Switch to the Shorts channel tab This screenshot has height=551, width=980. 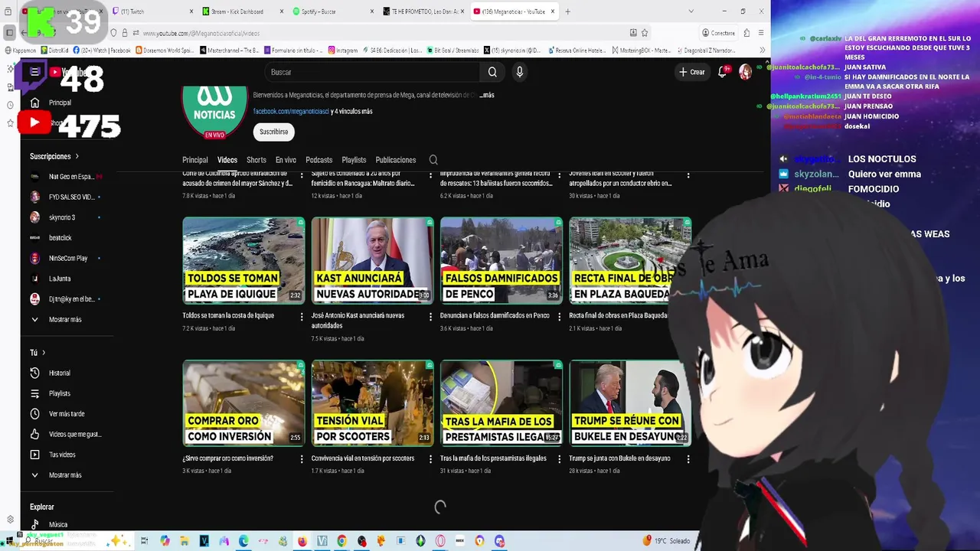click(256, 160)
